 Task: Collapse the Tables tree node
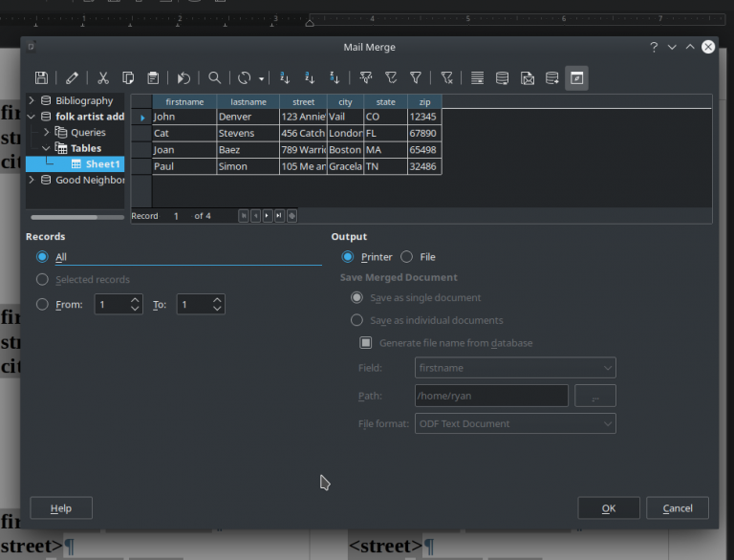[46, 148]
